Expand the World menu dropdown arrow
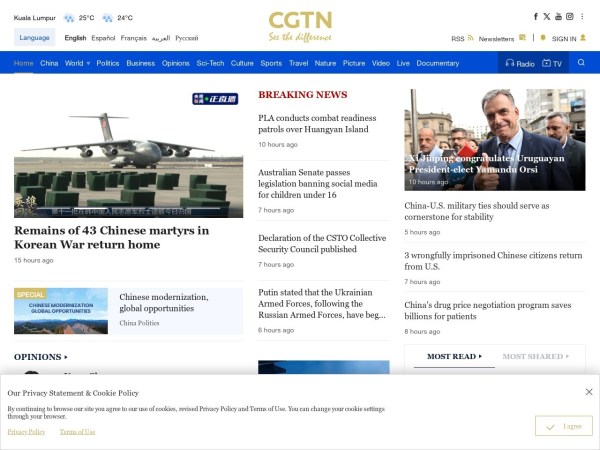The image size is (600, 450). pyautogui.click(x=88, y=63)
